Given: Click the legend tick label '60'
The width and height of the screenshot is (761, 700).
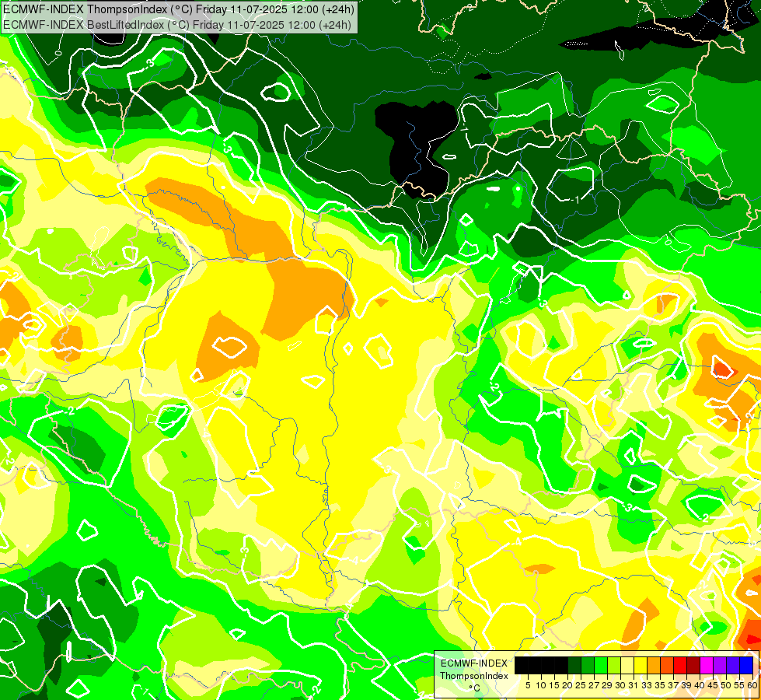Looking at the screenshot, I should (x=752, y=685).
